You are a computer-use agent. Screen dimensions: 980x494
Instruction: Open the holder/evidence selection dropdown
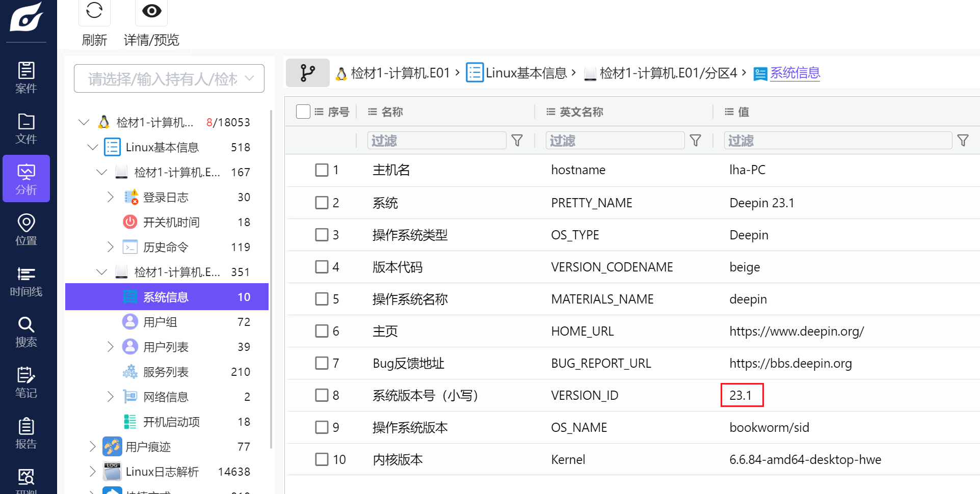169,78
